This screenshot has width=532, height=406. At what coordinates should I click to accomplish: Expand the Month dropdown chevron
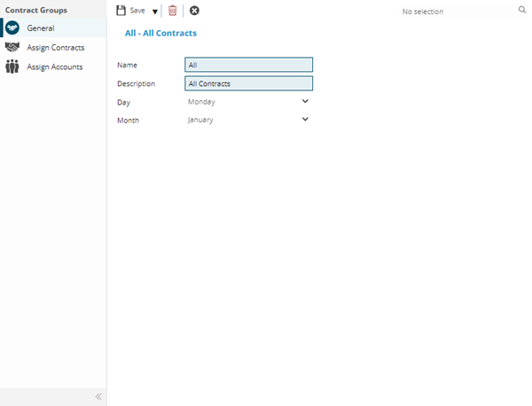305,120
